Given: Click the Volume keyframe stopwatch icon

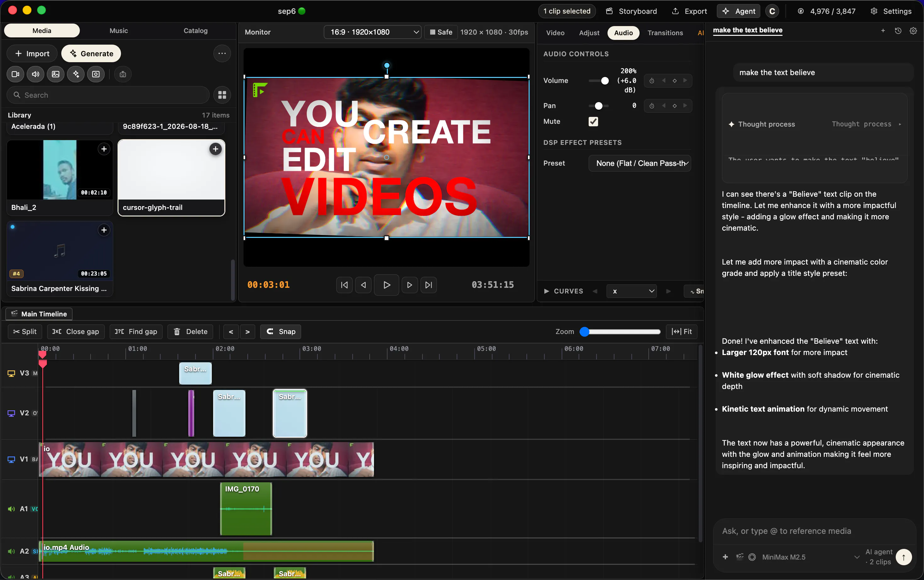Looking at the screenshot, I should [x=652, y=80].
